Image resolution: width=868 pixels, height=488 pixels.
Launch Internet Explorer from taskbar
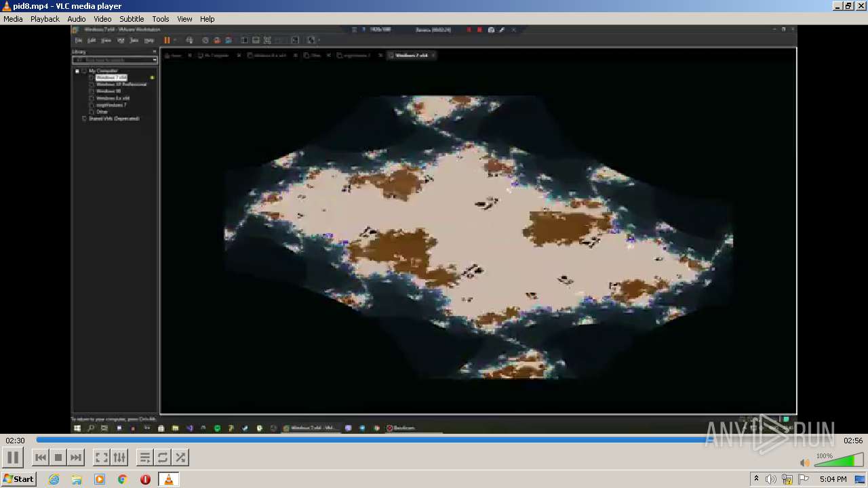(54, 479)
